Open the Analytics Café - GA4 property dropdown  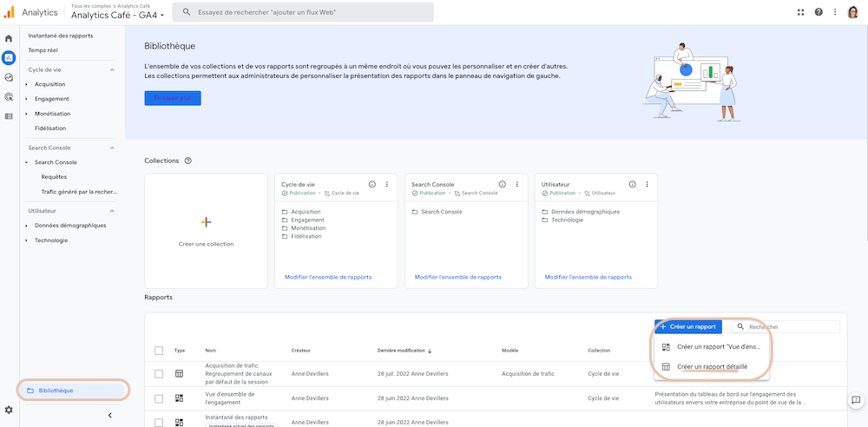tap(118, 16)
